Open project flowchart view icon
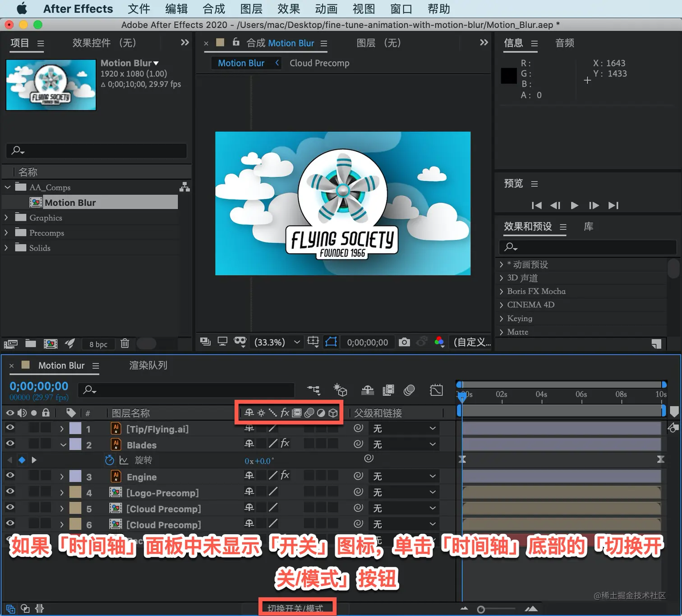 185,187
